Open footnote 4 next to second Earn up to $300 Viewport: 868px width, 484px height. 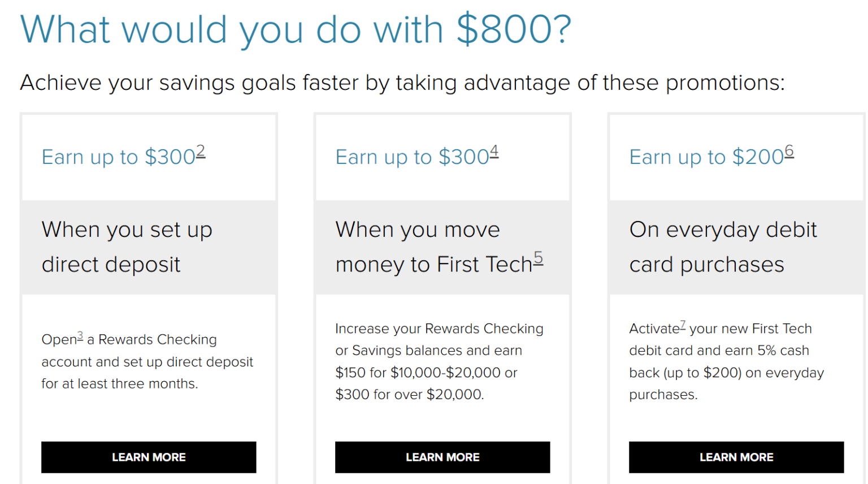point(496,149)
